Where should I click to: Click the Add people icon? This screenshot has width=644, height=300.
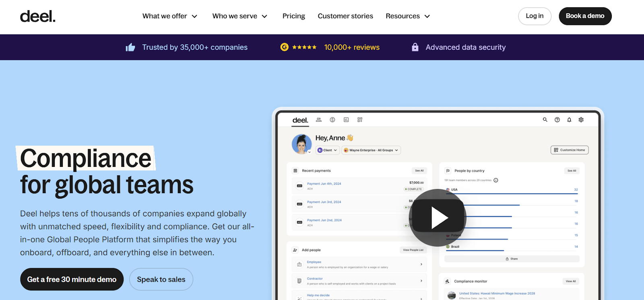[295, 250]
